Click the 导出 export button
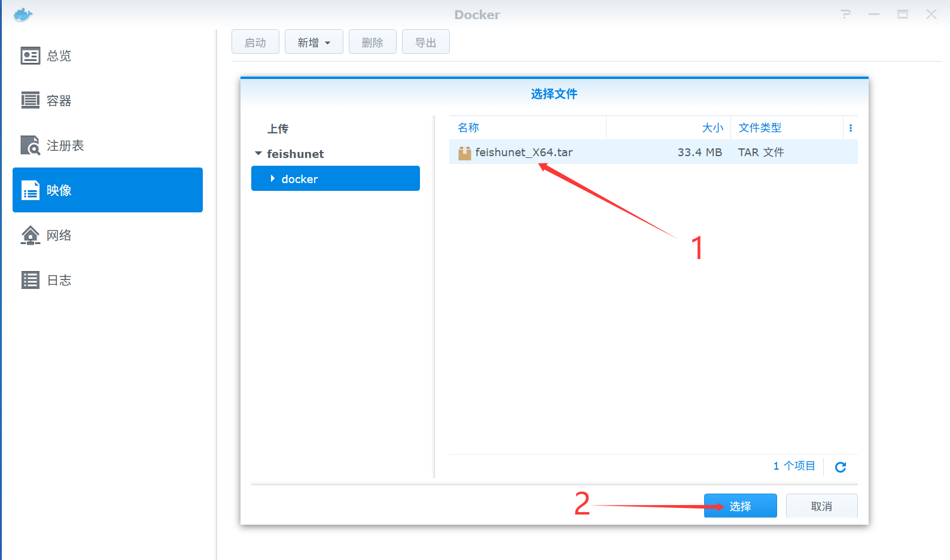Screen dimensions: 950x560 click(x=426, y=42)
